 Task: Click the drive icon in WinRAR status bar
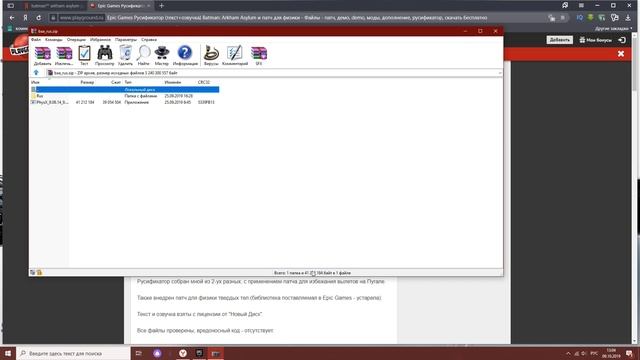(33, 272)
